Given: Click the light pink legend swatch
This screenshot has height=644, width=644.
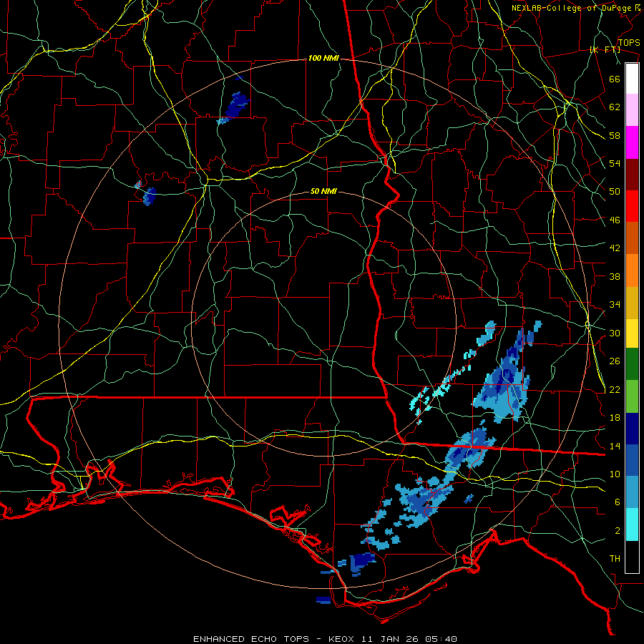Looking at the screenshot, I should tap(632, 109).
